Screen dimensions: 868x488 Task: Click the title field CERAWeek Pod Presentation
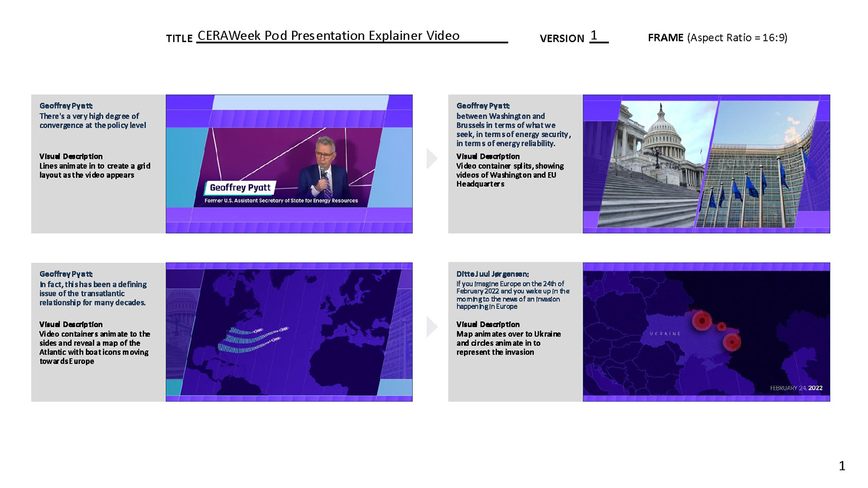[329, 36]
